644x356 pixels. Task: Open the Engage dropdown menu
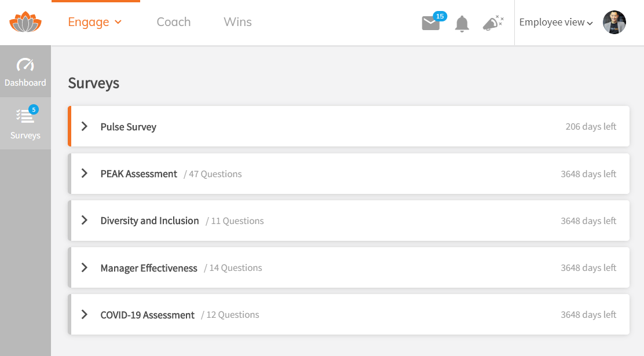tap(95, 22)
